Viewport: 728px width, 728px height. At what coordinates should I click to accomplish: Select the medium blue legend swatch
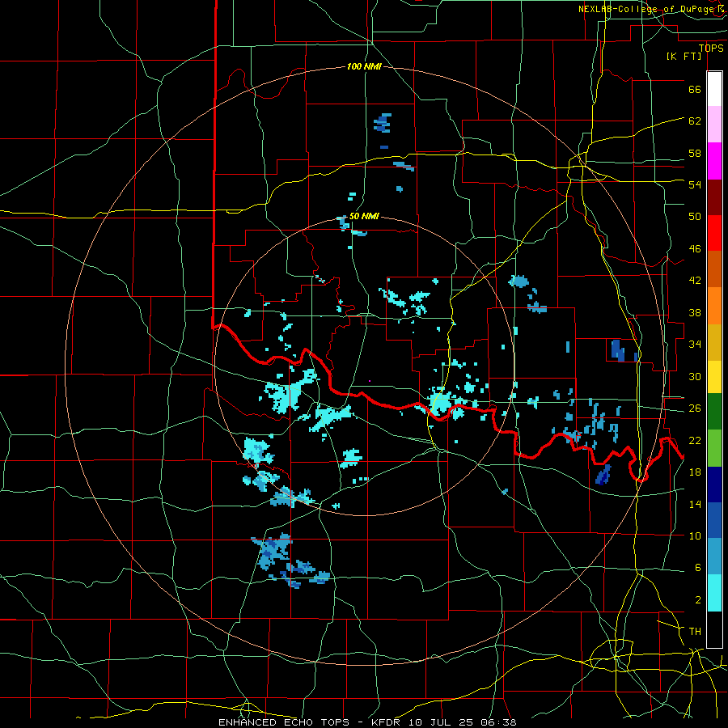coord(714,520)
